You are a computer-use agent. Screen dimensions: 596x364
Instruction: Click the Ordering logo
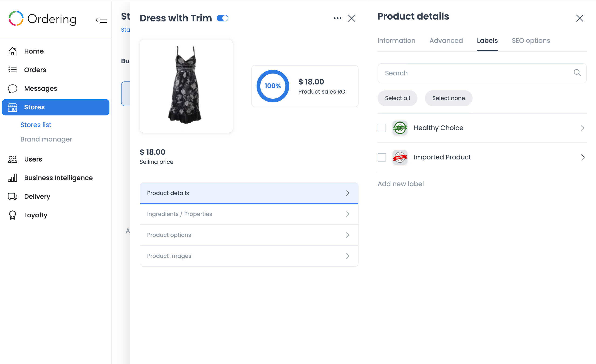tap(43, 19)
